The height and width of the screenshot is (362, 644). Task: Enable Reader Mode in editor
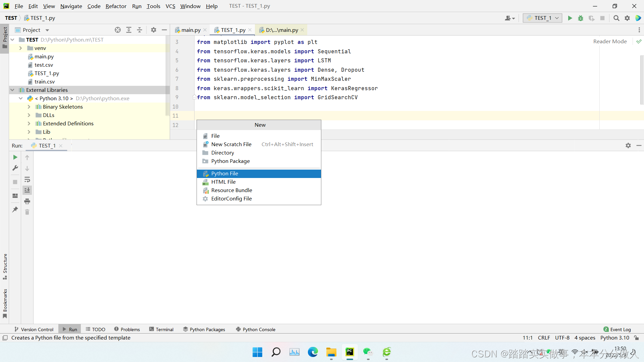610,42
